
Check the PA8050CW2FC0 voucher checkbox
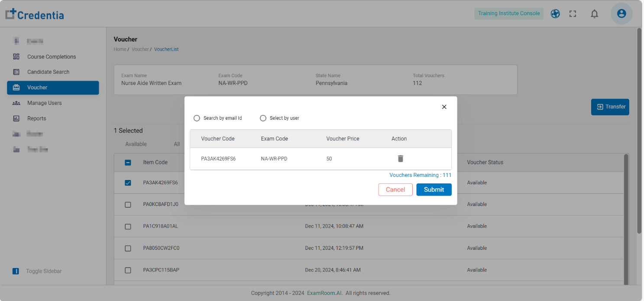coord(128,249)
